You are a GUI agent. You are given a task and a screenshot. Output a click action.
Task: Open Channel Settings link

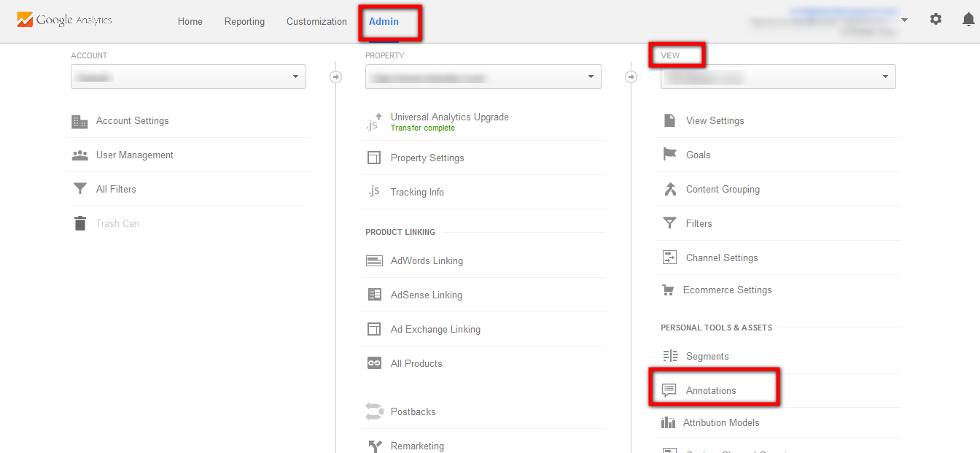click(722, 258)
